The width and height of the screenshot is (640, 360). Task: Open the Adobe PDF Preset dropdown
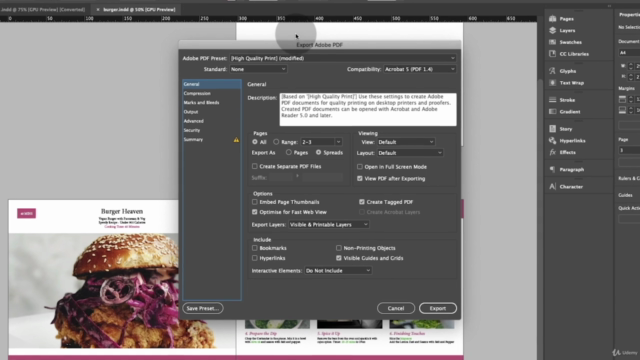[343, 58]
